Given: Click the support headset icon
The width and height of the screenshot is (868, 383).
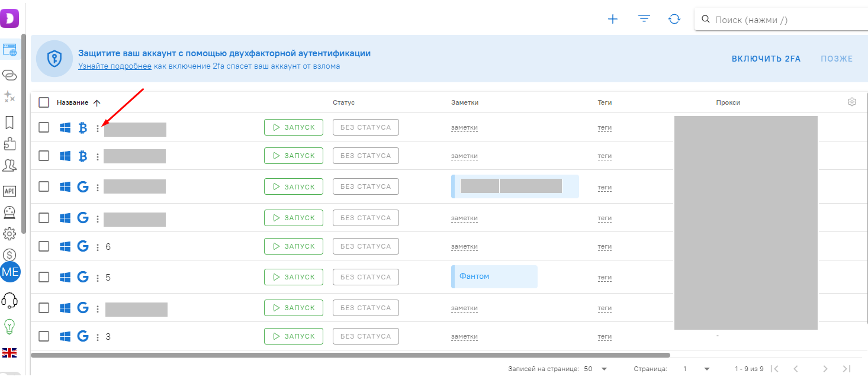Looking at the screenshot, I should (x=9, y=301).
